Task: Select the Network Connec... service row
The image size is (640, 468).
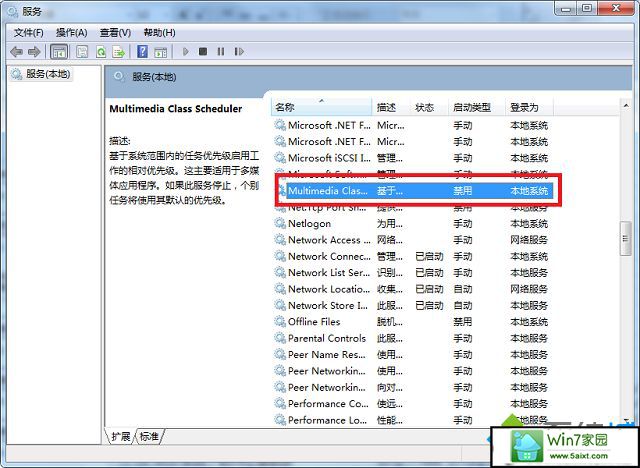Action: tap(413, 256)
